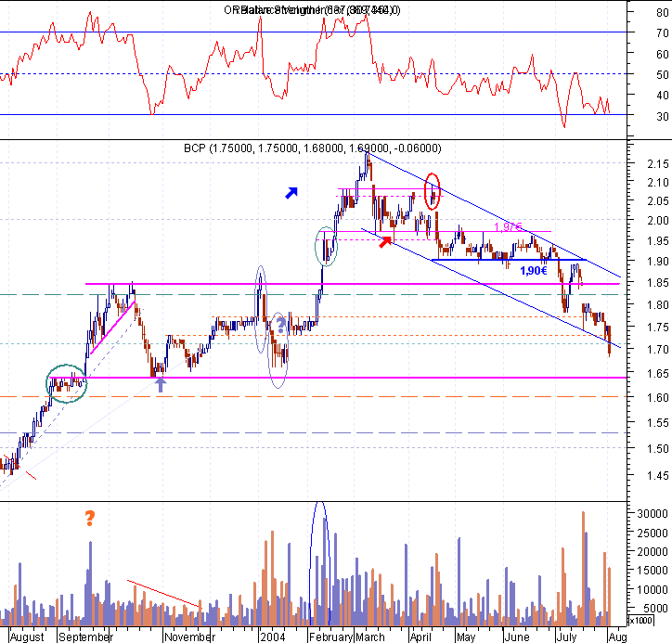Click the 1.90 price axis value

coord(658,262)
